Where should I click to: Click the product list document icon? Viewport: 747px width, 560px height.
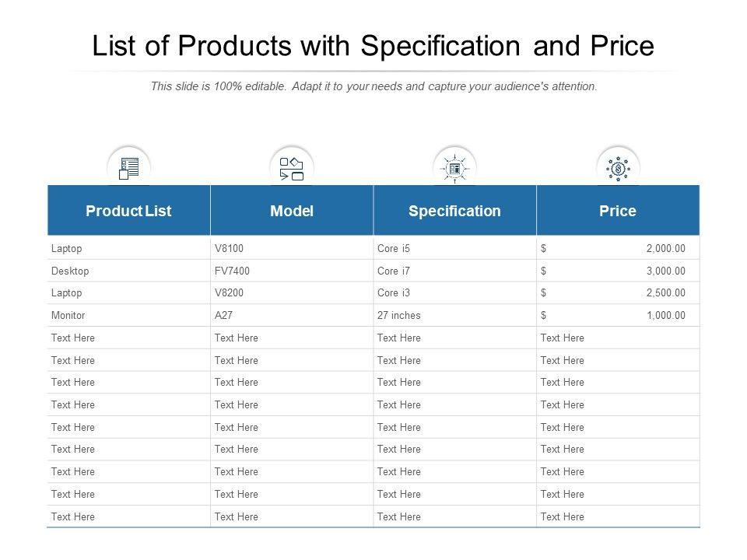[128, 167]
